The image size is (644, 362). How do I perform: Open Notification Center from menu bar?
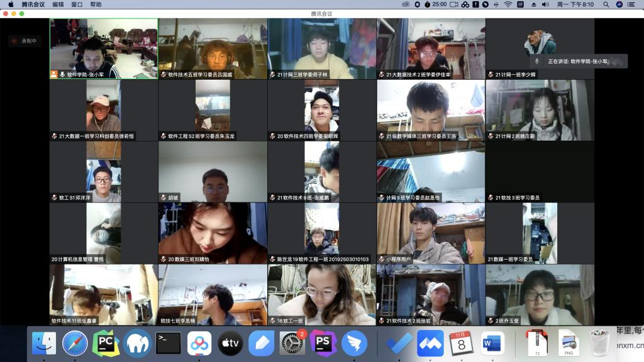[631, 4]
